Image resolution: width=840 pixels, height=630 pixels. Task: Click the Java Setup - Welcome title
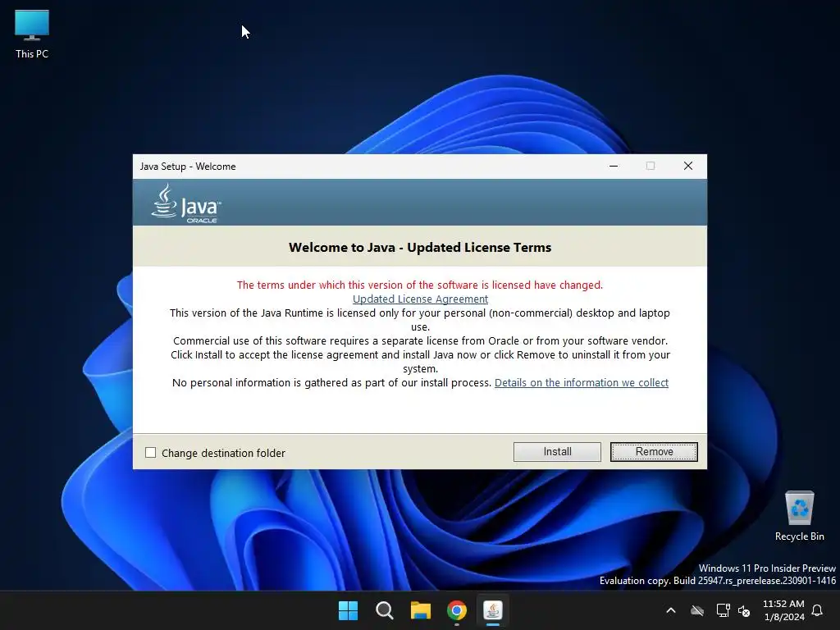(x=188, y=166)
